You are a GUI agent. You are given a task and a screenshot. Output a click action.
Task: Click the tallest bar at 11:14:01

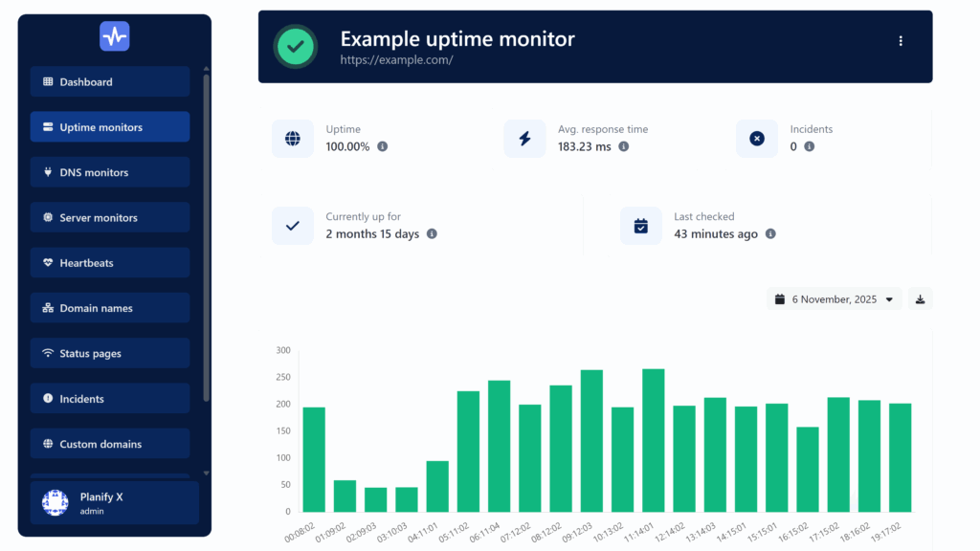coord(653,440)
